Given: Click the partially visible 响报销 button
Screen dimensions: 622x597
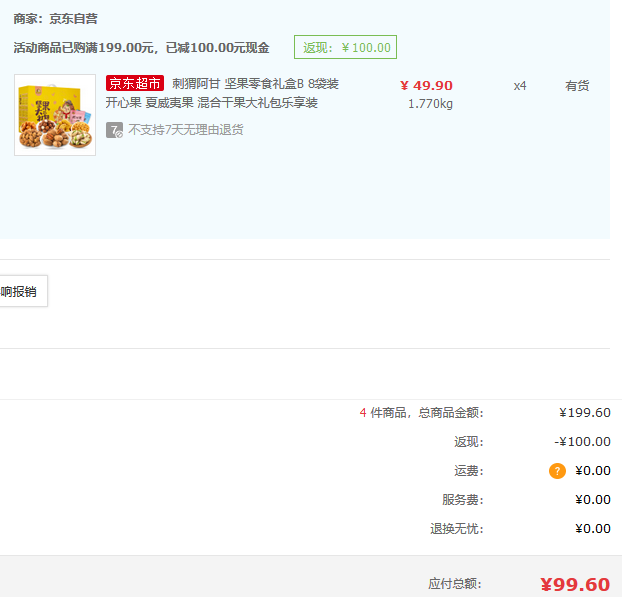Looking at the screenshot, I should point(23,291).
